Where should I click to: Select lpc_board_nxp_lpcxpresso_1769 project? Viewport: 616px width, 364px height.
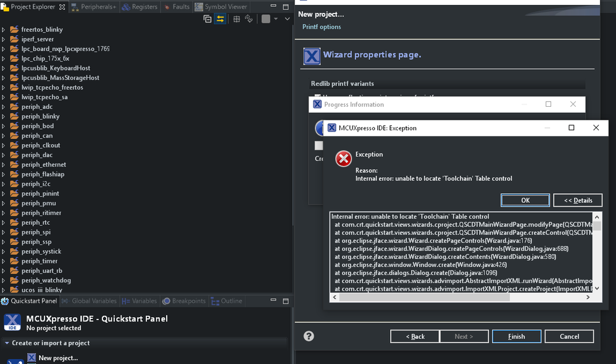pos(65,49)
